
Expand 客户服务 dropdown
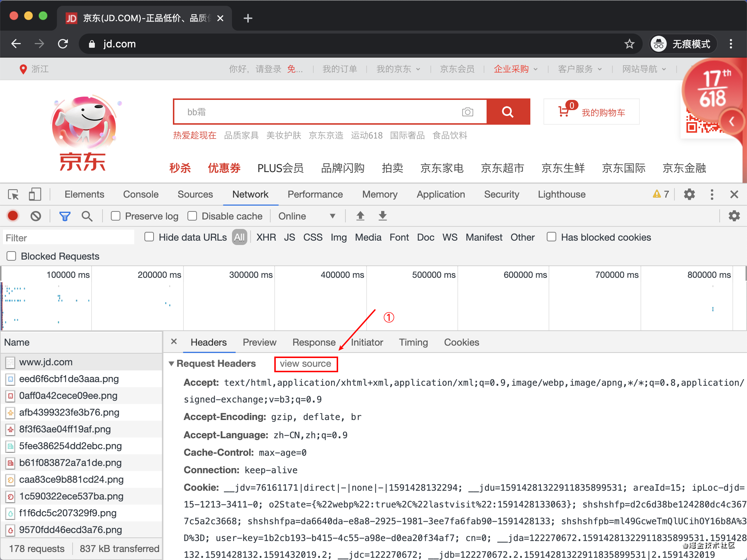580,69
